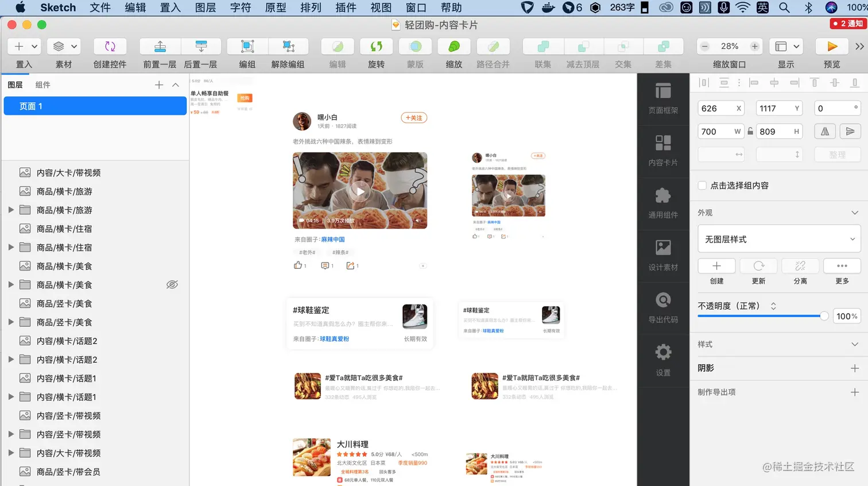The image size is (868, 486).
Task: Flip the layer vertically
Action: pyautogui.click(x=850, y=132)
